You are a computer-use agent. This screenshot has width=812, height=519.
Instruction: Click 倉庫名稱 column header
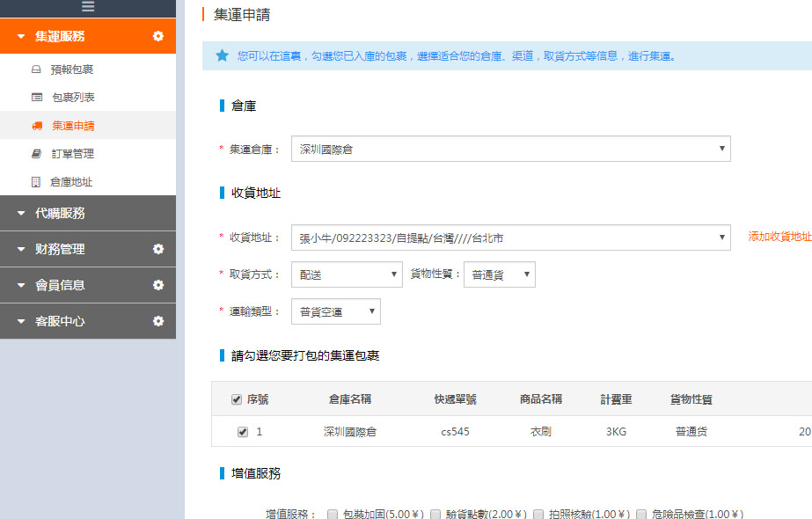click(x=350, y=398)
